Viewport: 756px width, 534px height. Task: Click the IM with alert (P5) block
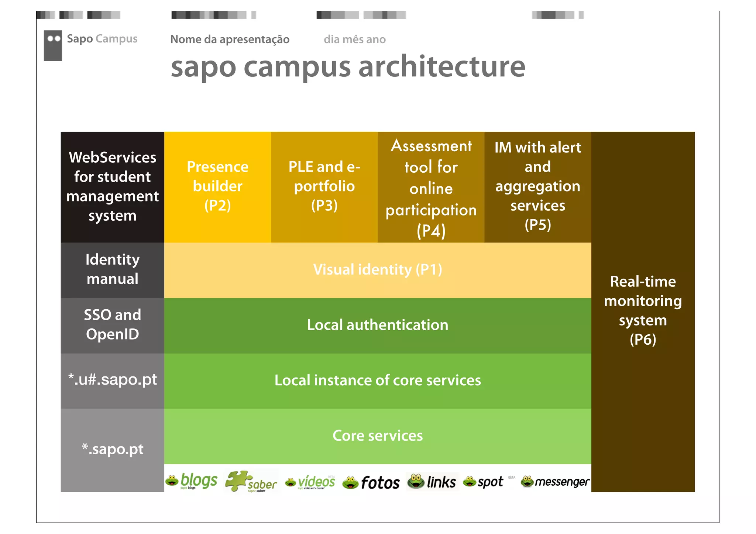point(537,187)
